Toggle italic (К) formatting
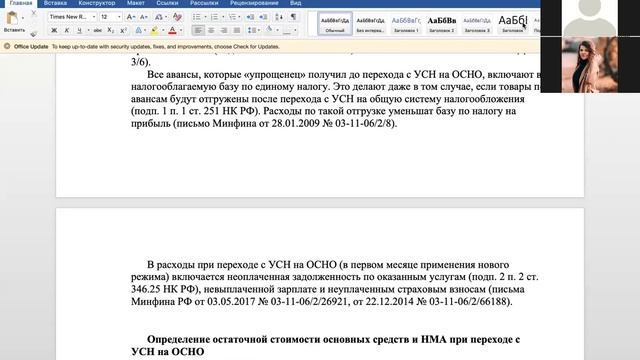This screenshot has width=640, height=360. [x=67, y=30]
